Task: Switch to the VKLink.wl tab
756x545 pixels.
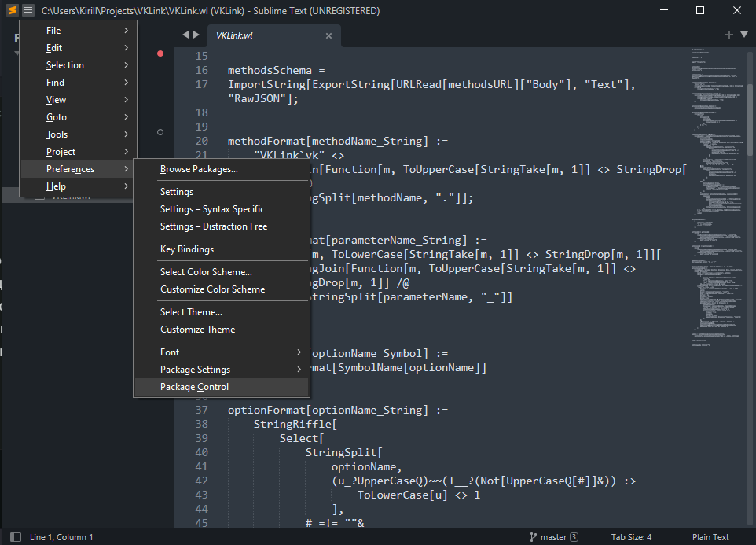Action: point(273,35)
